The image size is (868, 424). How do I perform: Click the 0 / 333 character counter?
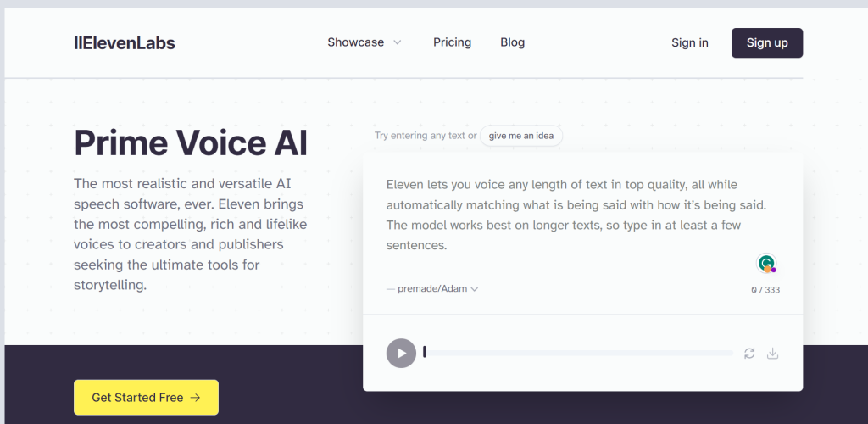point(765,289)
